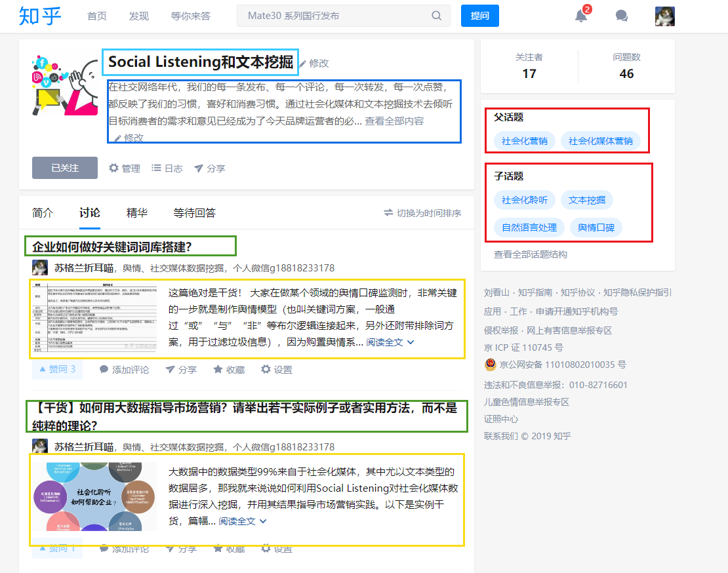728x573 pixels.
Task: Open 知乎隐私保护指引 footer link
Action: click(x=637, y=293)
